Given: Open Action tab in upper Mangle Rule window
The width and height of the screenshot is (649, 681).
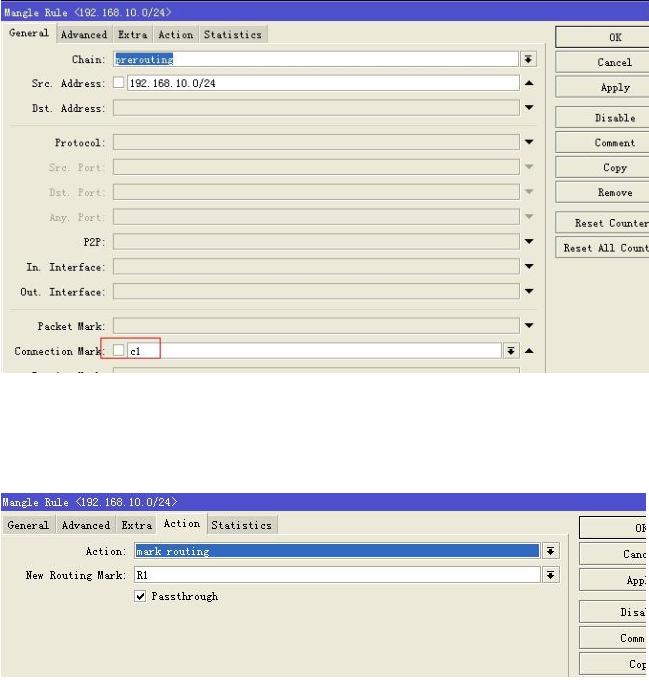Looking at the screenshot, I should coord(175,35).
